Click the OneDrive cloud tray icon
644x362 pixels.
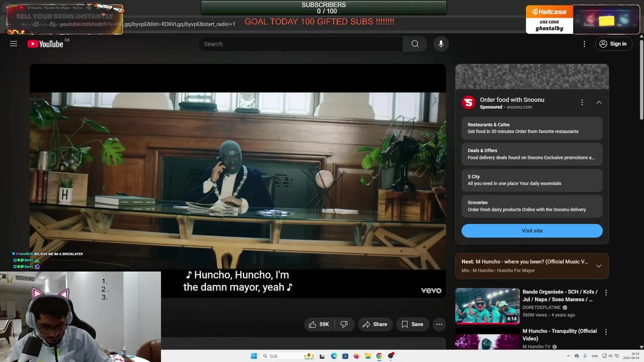coord(577,356)
